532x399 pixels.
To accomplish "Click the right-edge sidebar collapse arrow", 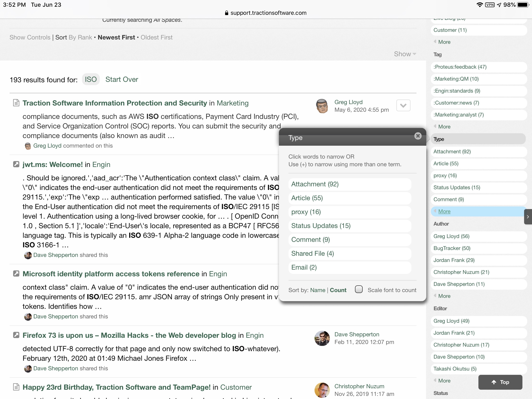I will point(528,217).
